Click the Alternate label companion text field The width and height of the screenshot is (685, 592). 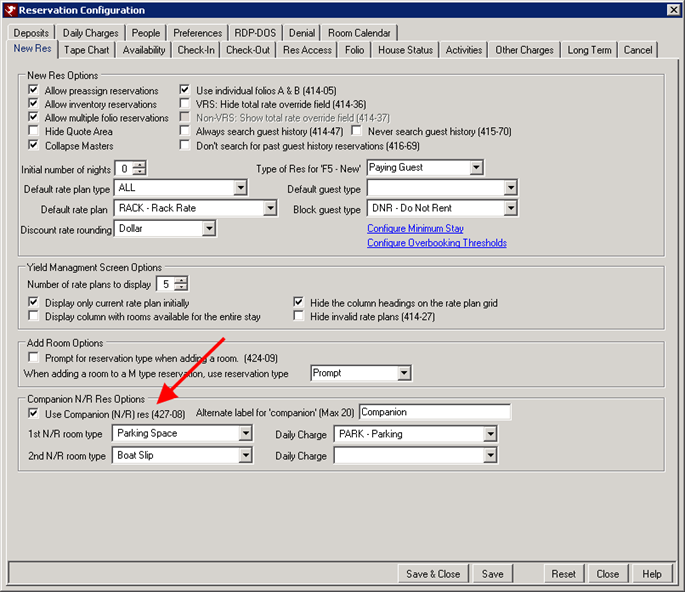[x=434, y=412]
